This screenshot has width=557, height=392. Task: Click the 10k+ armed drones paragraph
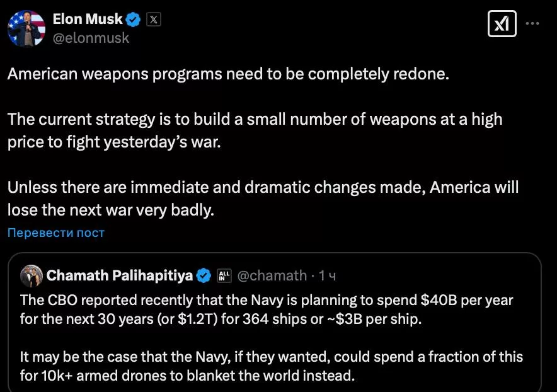click(271, 367)
